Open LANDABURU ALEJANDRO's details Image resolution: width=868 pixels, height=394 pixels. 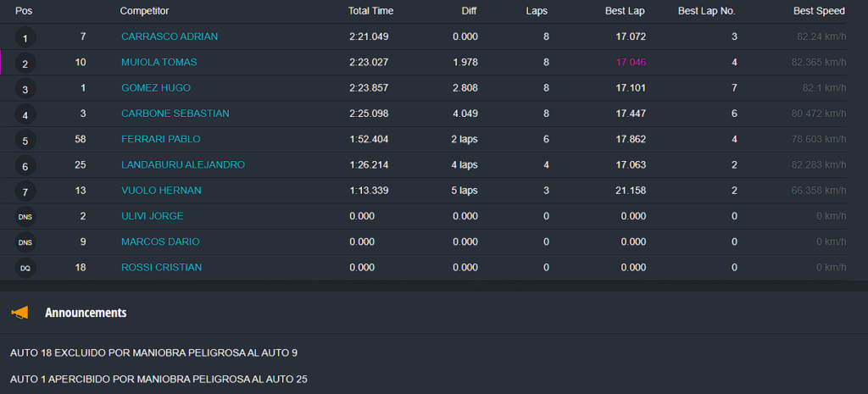coord(183,165)
